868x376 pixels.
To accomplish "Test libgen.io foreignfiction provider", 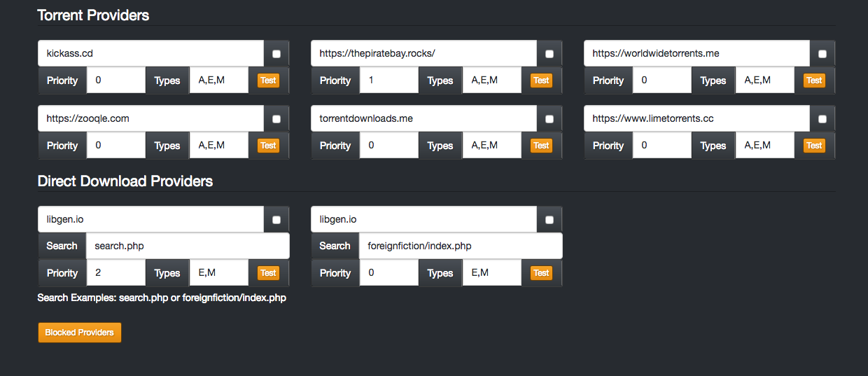I will point(541,273).
